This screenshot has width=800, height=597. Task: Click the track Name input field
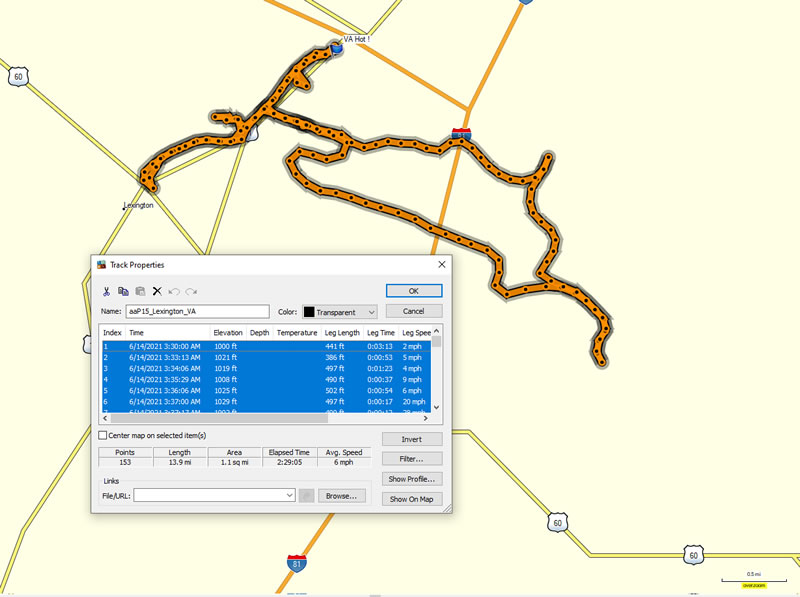[197, 311]
